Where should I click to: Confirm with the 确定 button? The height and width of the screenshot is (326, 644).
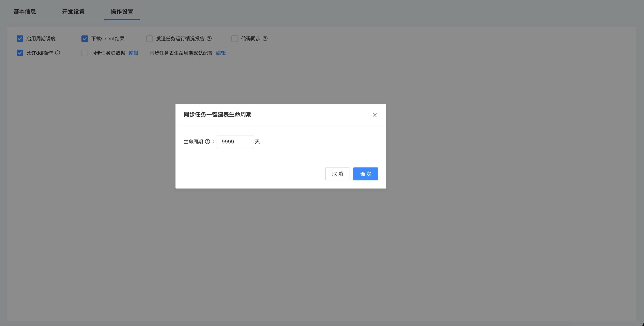[x=365, y=174]
